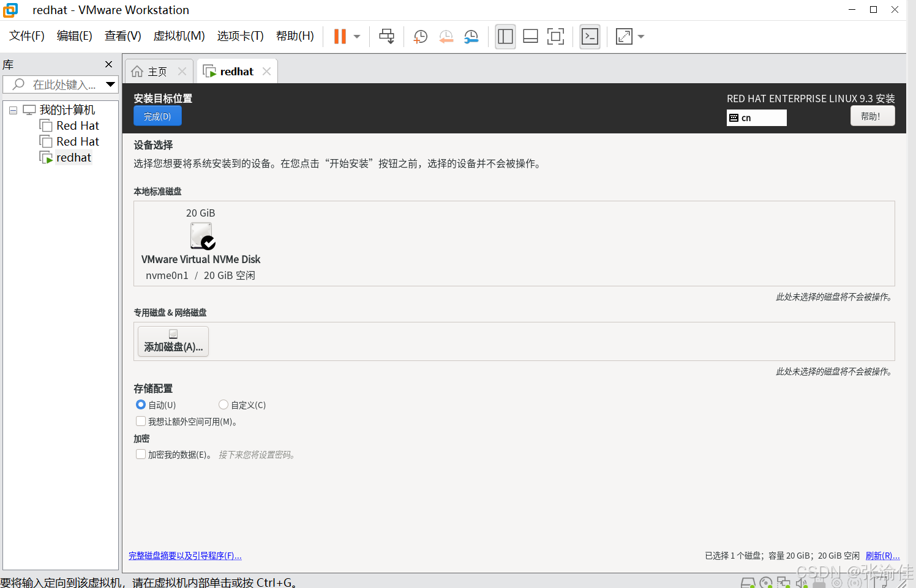Open the 选项卡(T) menu

240,36
